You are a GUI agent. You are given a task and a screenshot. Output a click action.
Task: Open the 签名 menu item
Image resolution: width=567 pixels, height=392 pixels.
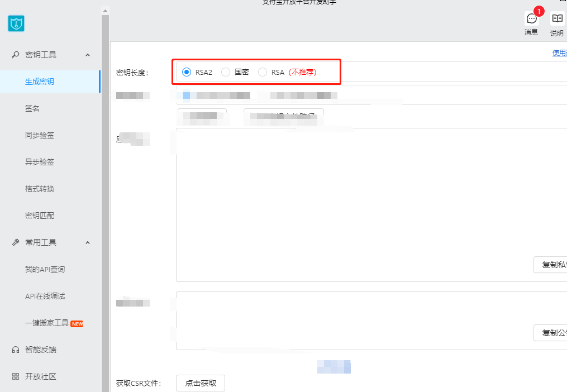32,108
